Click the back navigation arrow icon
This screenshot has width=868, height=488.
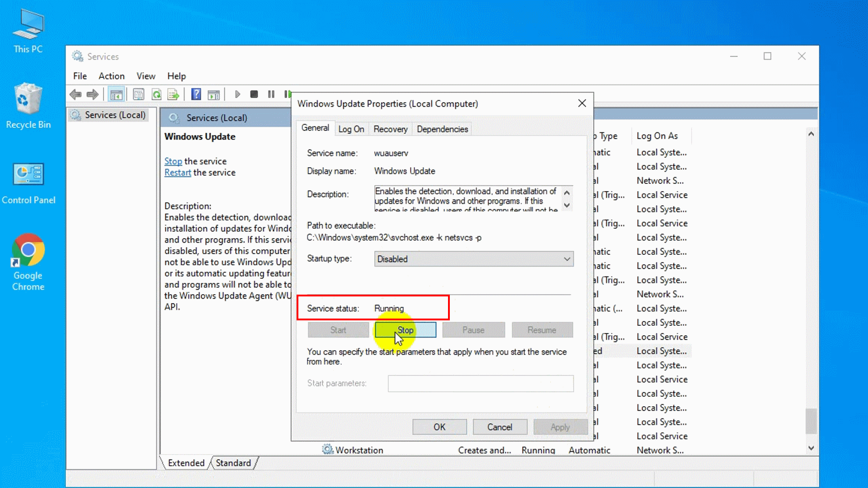click(75, 94)
